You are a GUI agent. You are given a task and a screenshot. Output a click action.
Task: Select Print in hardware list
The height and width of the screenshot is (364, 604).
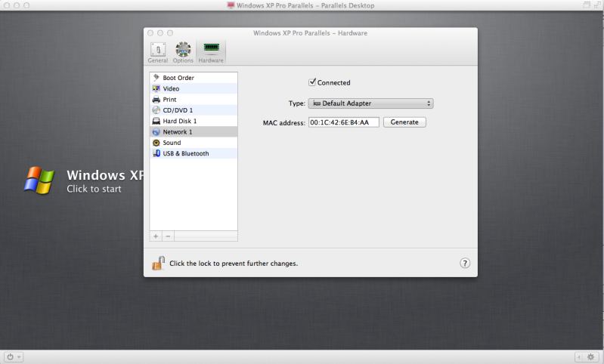[x=194, y=99]
